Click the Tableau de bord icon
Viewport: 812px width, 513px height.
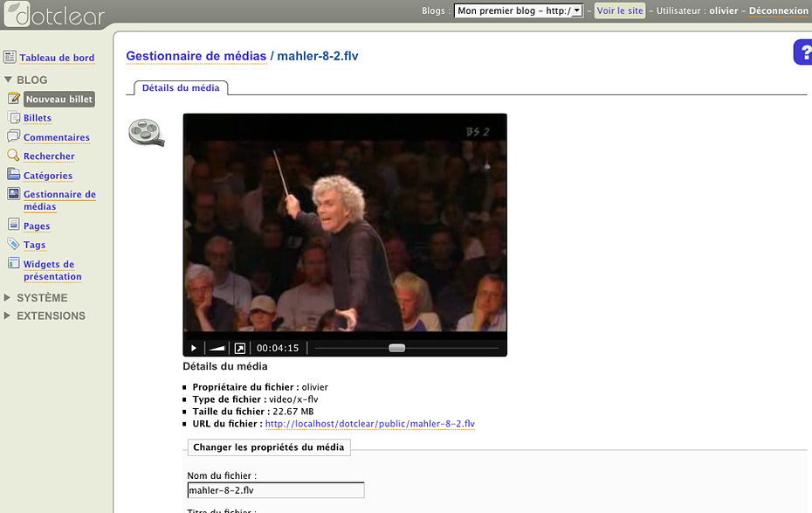(10, 57)
